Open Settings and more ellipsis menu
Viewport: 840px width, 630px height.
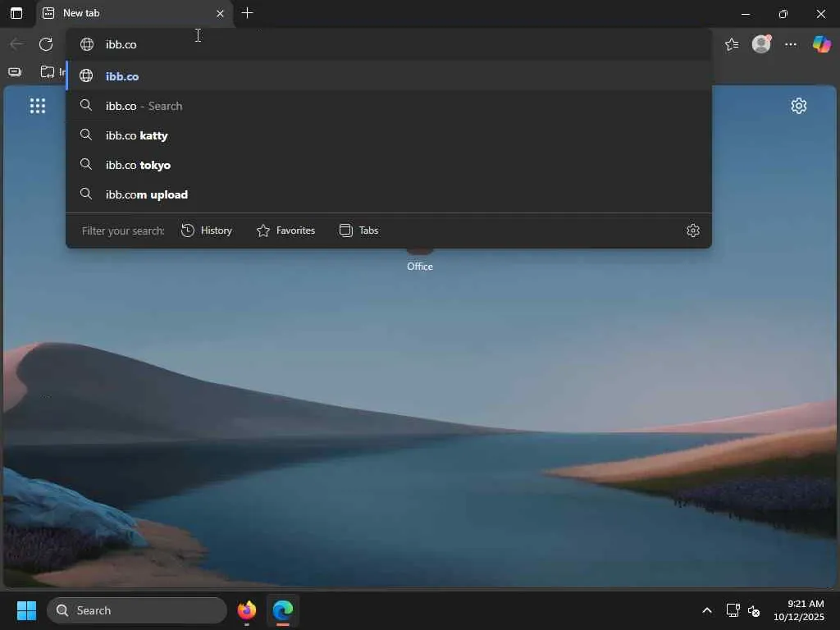click(x=791, y=44)
